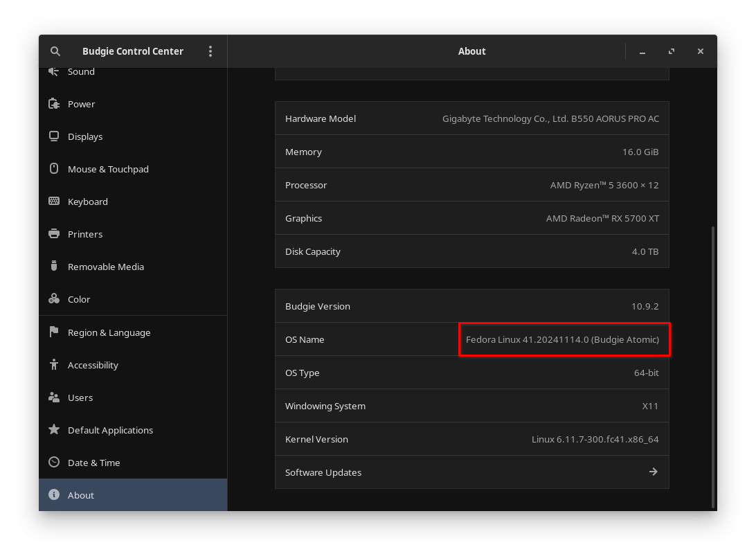Go to Region & Language settings

click(x=133, y=332)
